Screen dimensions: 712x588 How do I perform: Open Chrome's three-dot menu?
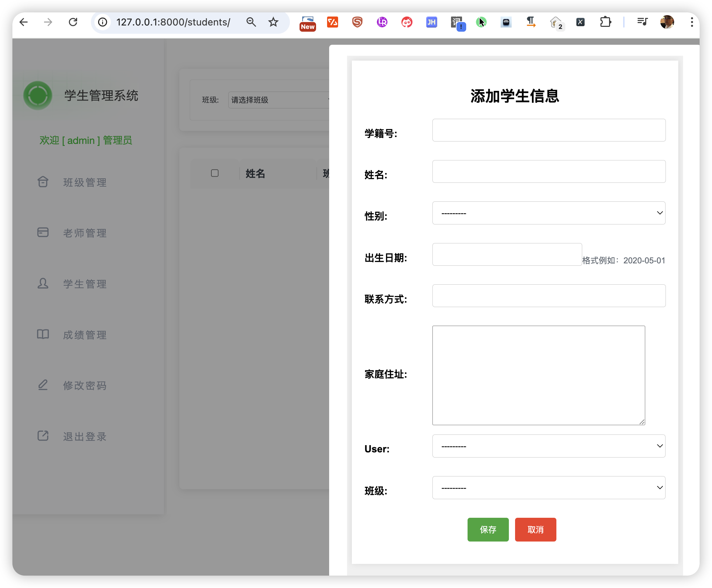tap(692, 22)
